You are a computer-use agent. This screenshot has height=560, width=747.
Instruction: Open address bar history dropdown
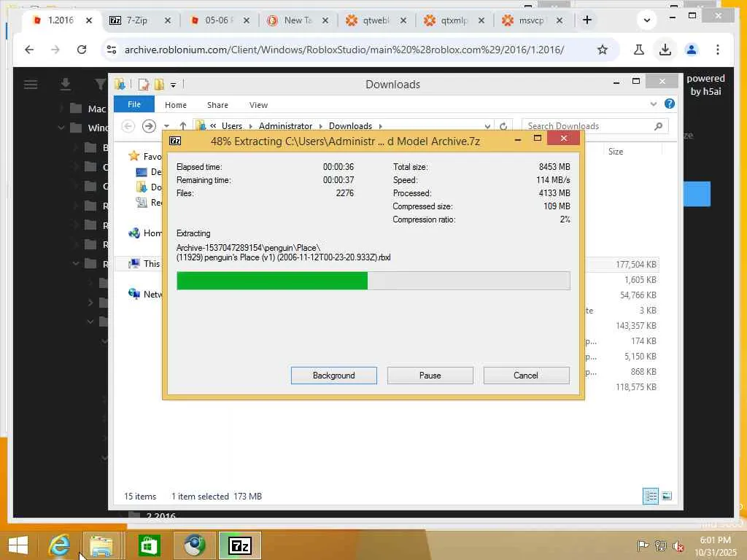tap(487, 126)
